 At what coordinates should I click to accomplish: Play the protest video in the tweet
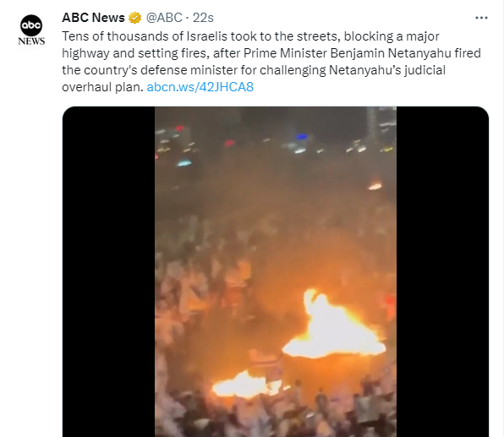click(x=276, y=271)
